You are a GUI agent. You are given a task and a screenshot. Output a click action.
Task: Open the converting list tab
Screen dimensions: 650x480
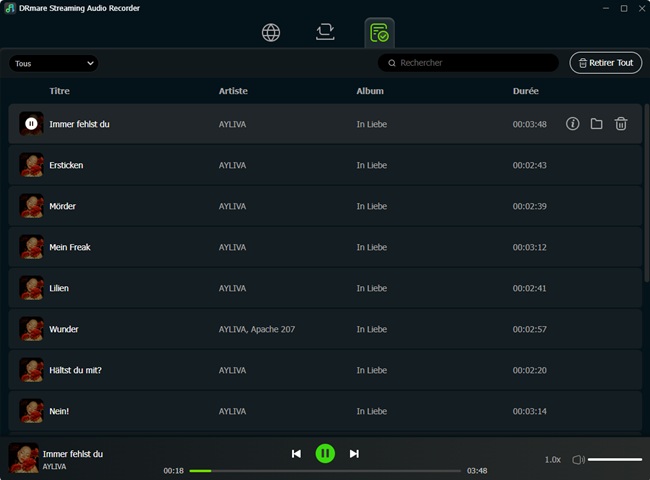click(325, 32)
